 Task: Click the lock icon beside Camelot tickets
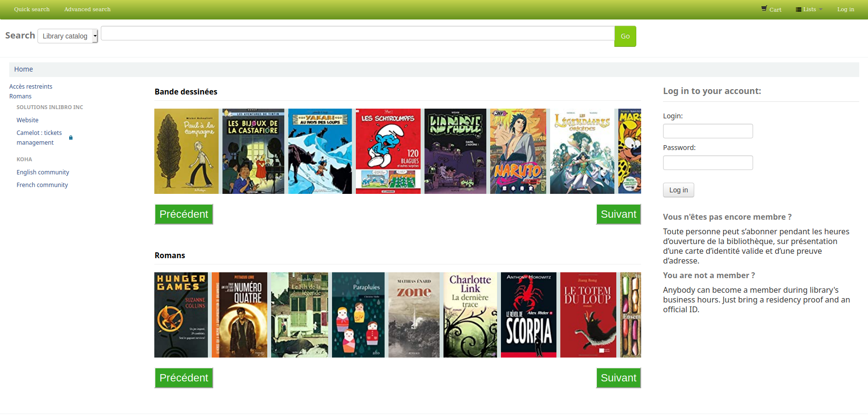tap(71, 138)
